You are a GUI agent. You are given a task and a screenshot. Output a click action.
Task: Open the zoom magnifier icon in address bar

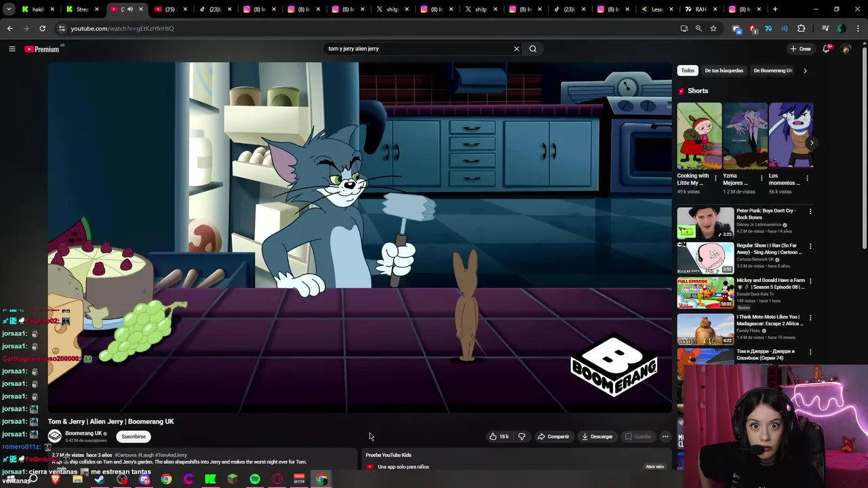pyautogui.click(x=698, y=28)
